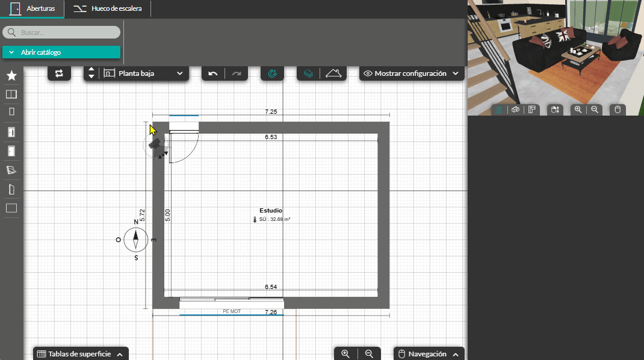Select the plan view icon in 3D preview
The image size is (644, 360).
click(532, 110)
